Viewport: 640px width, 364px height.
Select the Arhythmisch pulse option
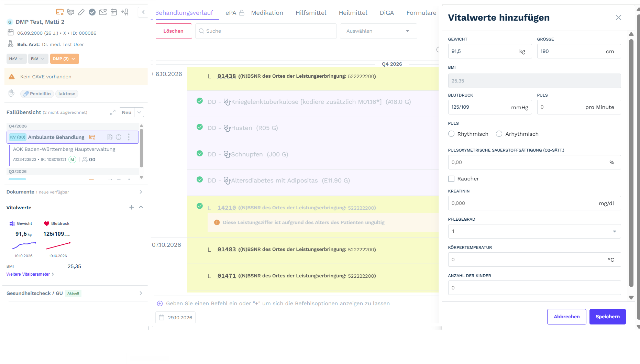[x=499, y=134]
